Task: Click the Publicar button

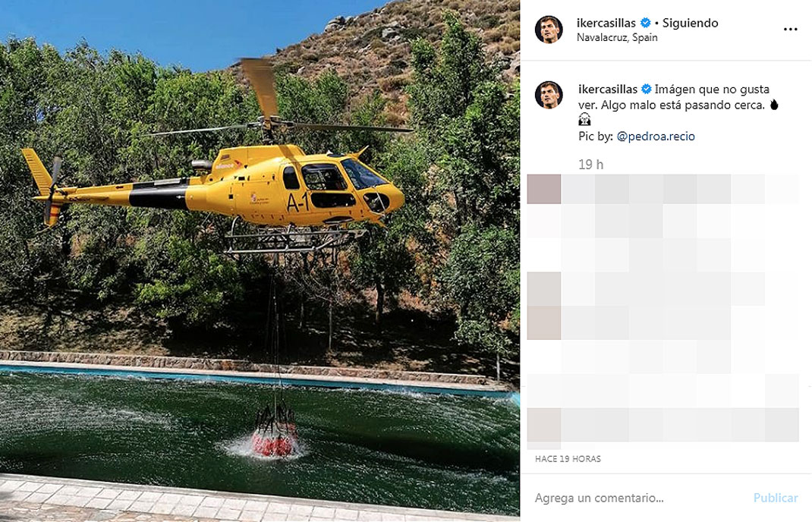Action: (776, 498)
